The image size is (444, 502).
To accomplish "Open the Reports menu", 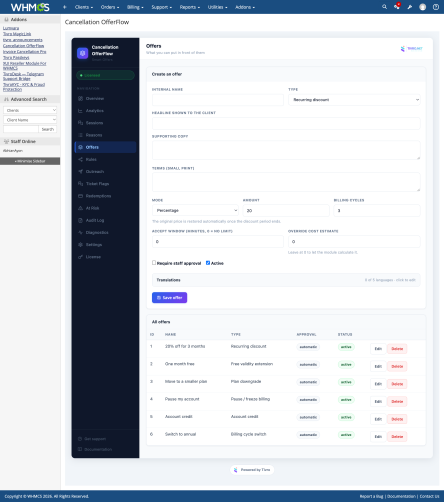I will 190,7.
